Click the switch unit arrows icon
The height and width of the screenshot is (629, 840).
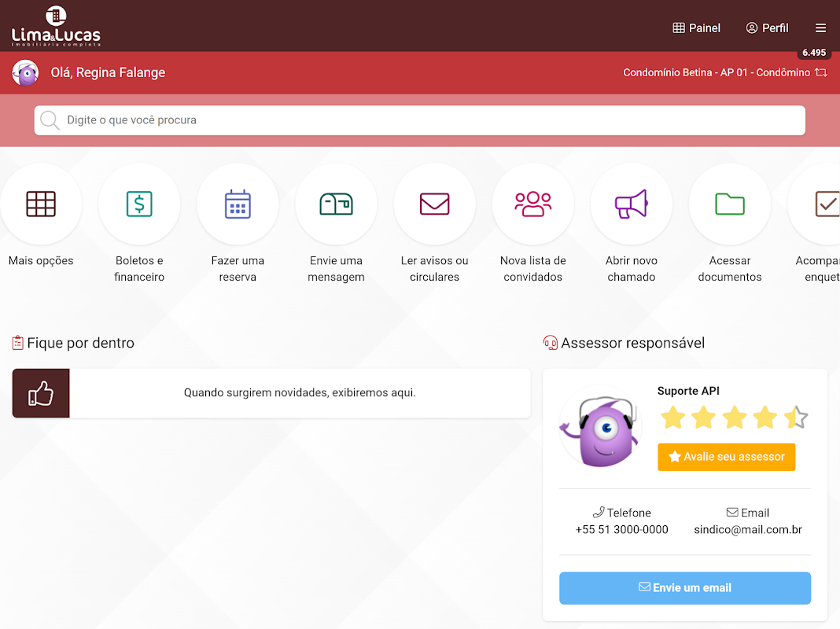pyautogui.click(x=821, y=72)
